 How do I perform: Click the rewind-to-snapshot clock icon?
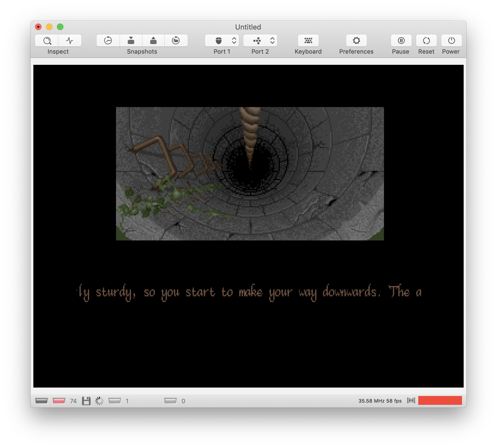(x=108, y=41)
